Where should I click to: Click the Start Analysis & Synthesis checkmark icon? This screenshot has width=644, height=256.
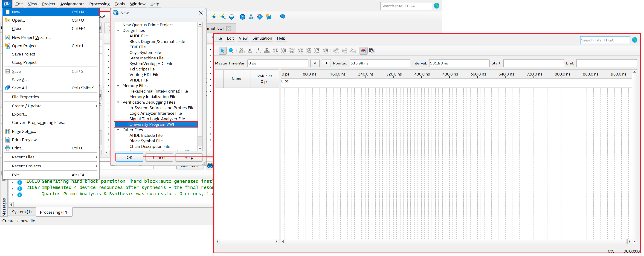tap(214, 17)
